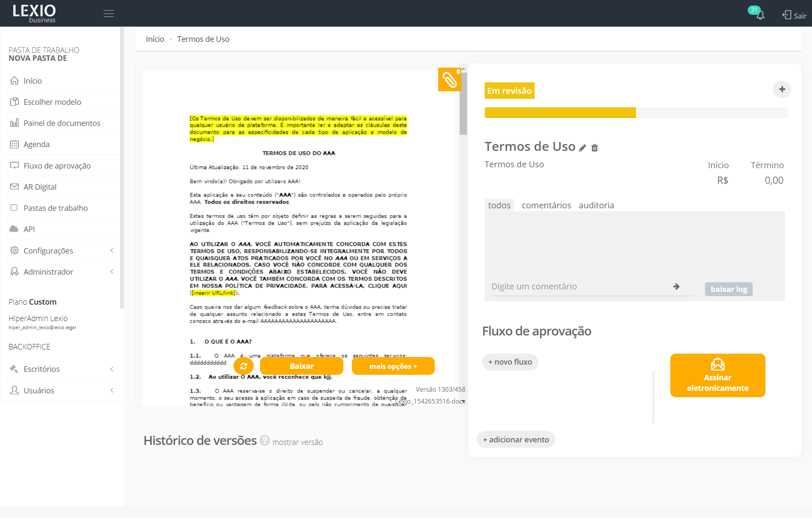Click the pencil edit icon beside title

pyautogui.click(x=582, y=148)
